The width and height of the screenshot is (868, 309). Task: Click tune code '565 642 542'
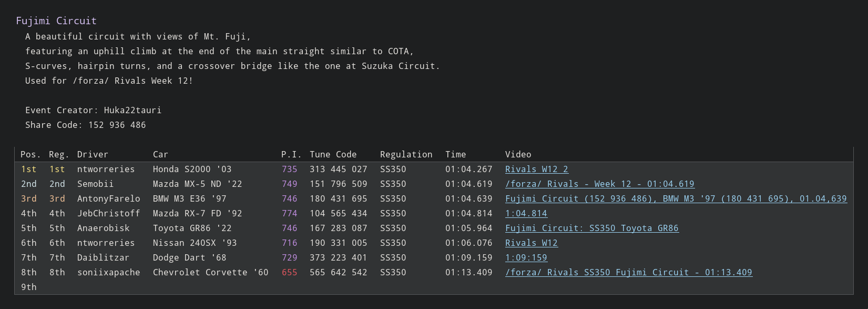tap(339, 272)
